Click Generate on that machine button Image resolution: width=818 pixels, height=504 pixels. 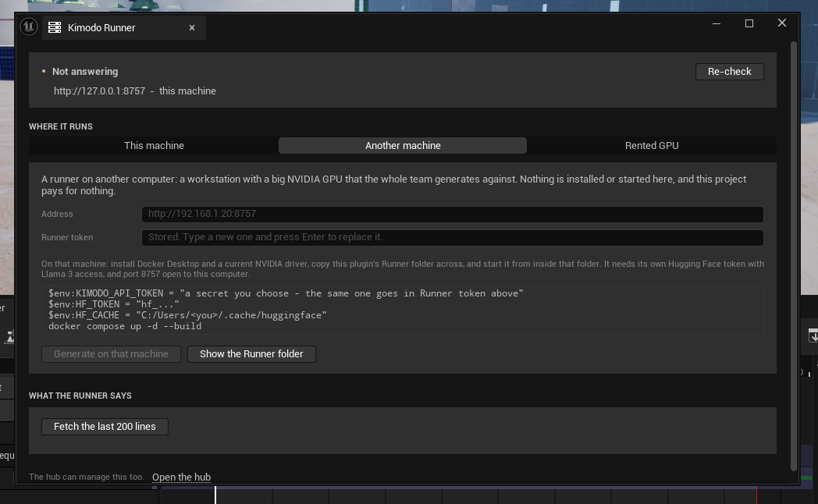pyautogui.click(x=111, y=354)
